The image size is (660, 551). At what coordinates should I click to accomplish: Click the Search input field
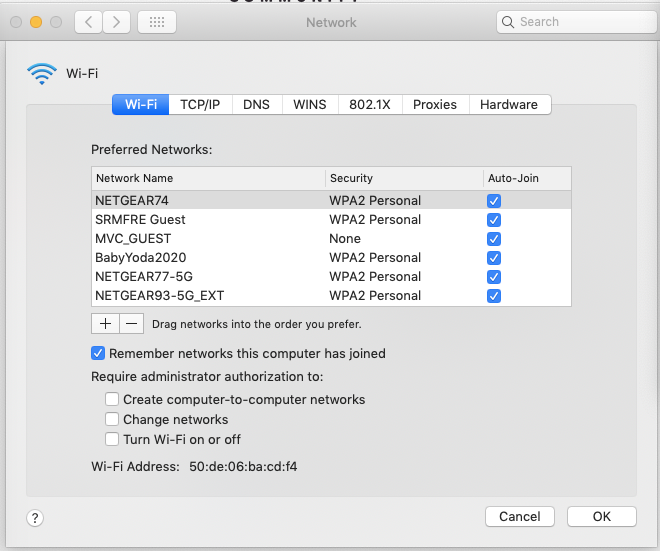(x=575, y=22)
